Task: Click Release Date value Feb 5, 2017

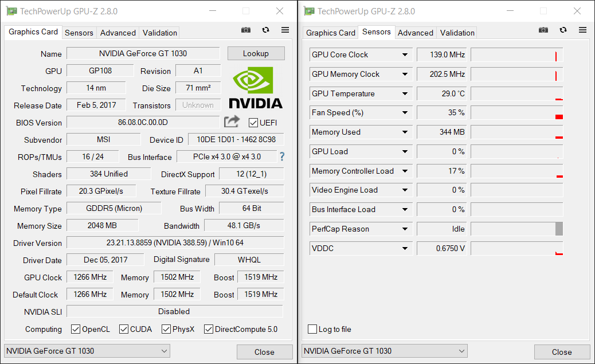Action: [96, 105]
